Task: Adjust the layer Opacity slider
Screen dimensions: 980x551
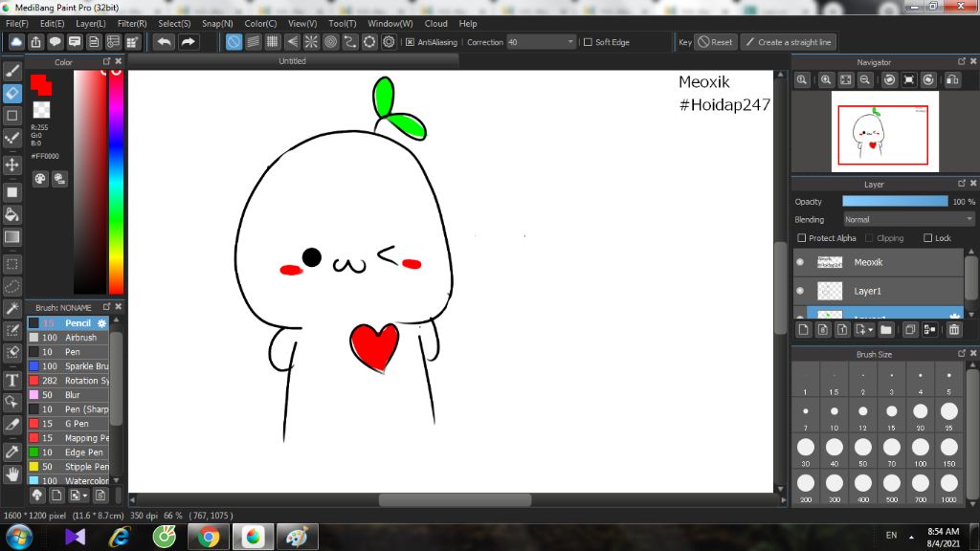Action: [895, 201]
